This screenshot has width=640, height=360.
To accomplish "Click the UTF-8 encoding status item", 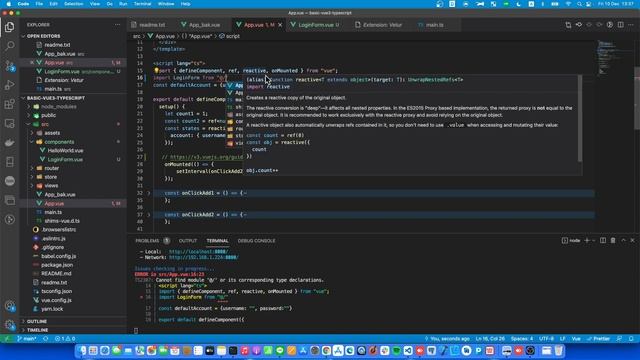I will tap(546, 339).
